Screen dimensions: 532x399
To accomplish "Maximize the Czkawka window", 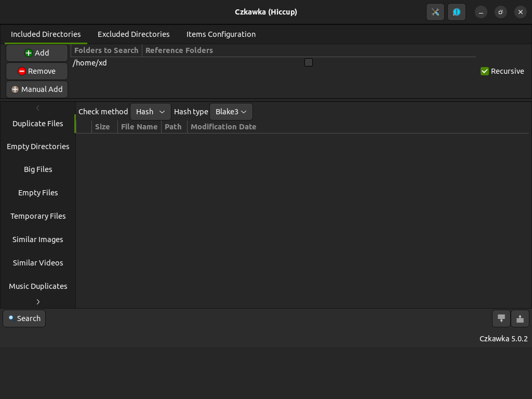I will [x=500, y=12].
